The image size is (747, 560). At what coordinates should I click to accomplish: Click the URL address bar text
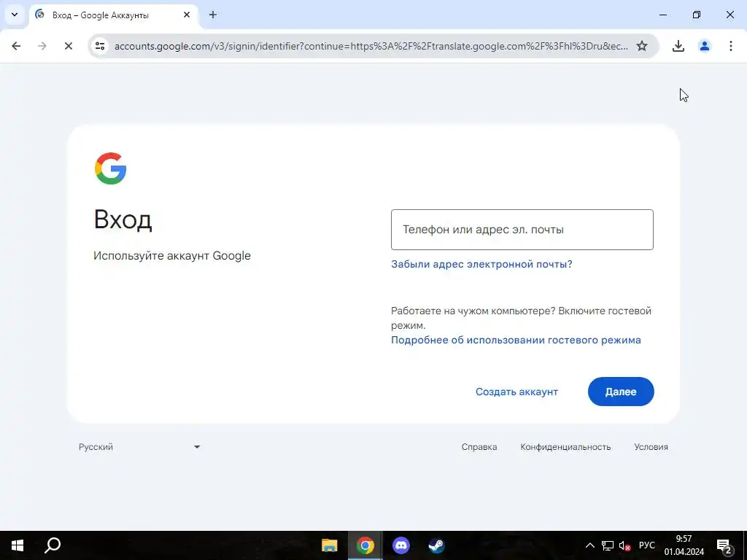point(371,46)
